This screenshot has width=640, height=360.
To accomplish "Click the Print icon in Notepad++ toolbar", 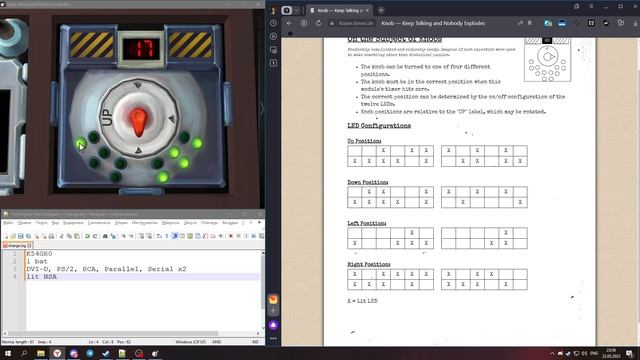I will tap(51, 236).
